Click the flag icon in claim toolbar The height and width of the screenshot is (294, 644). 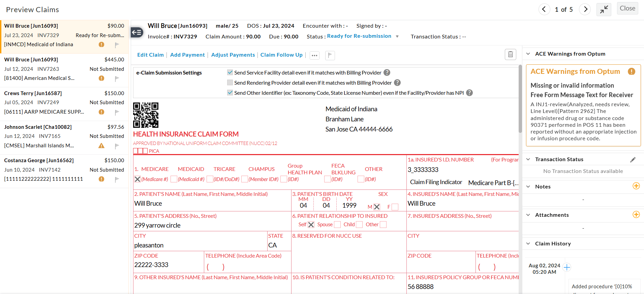click(330, 55)
